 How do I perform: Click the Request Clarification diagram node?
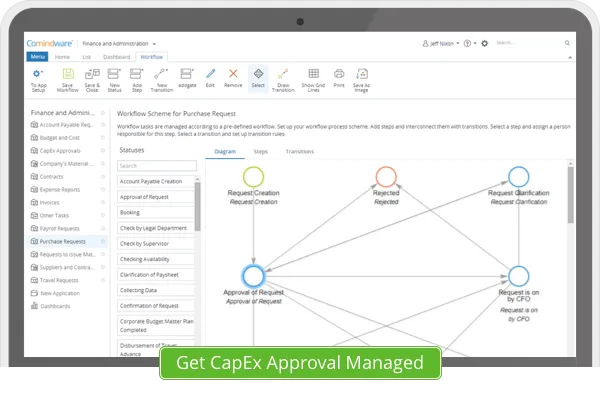(x=518, y=177)
